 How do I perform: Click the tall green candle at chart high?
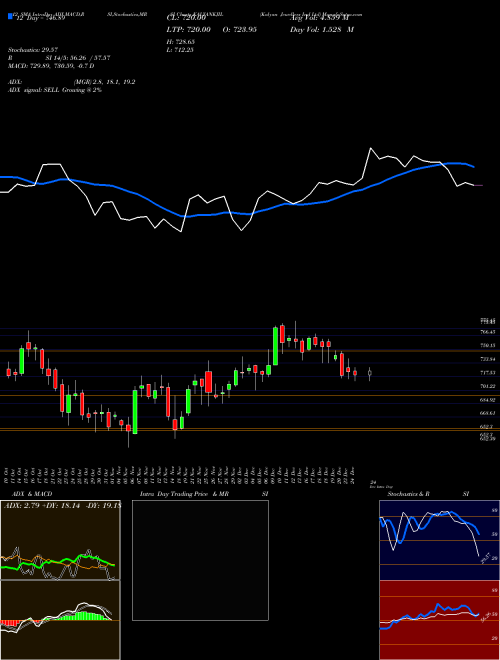point(275,346)
